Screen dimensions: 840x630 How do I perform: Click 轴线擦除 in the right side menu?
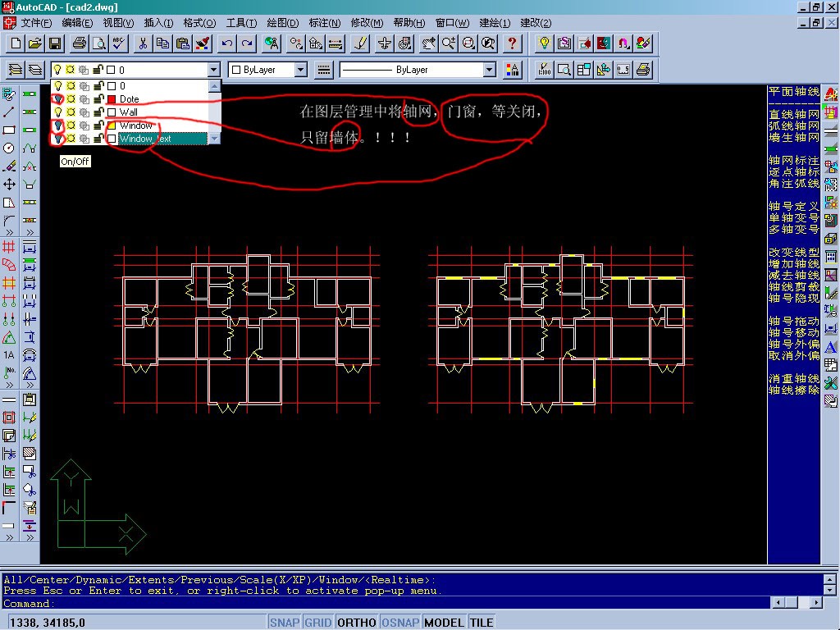tap(793, 390)
